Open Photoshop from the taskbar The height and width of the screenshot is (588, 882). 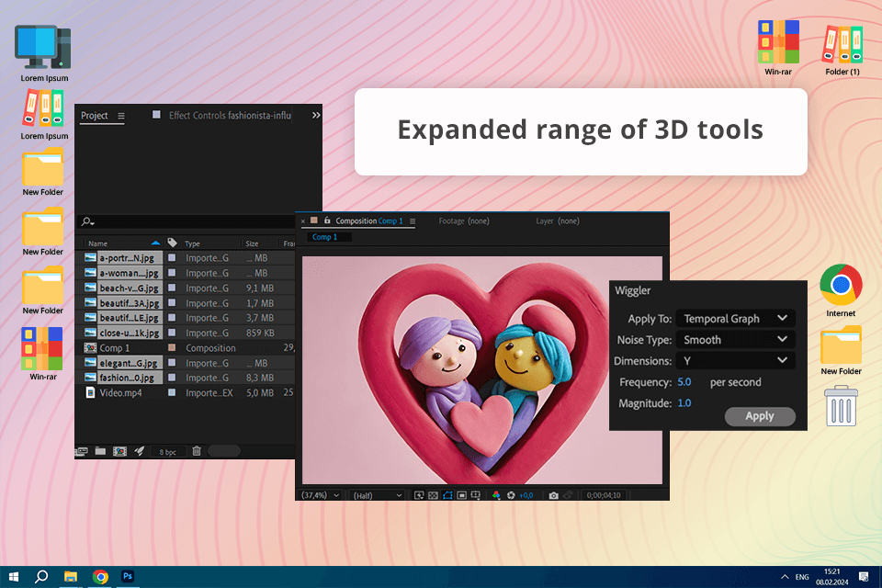coord(128,576)
